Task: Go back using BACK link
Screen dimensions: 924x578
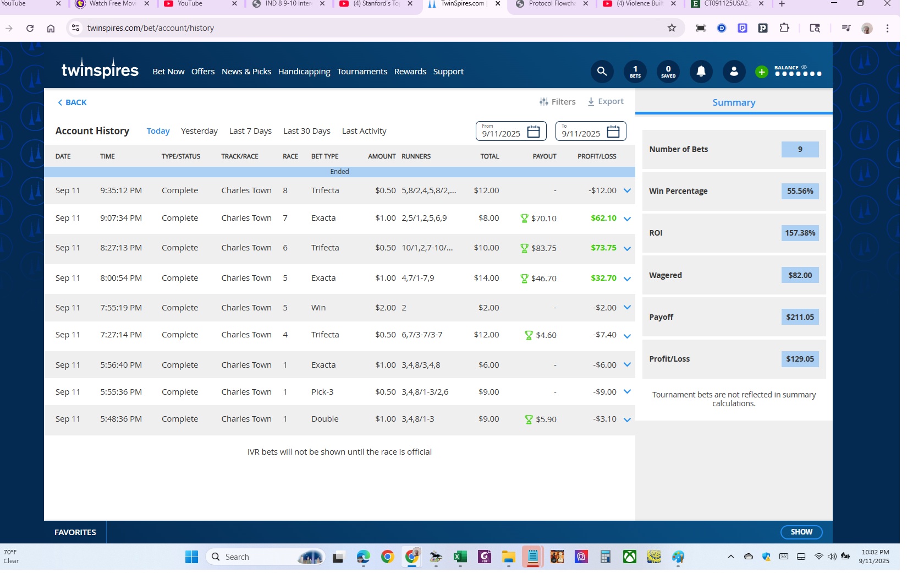Action: (72, 102)
